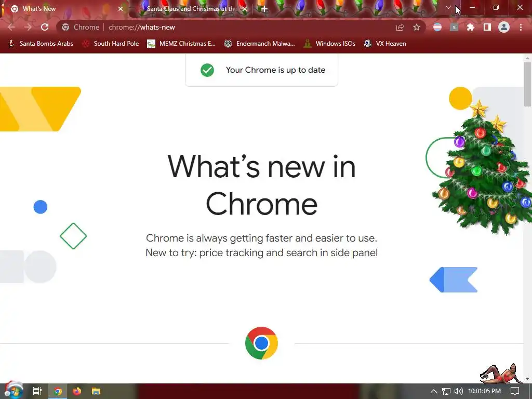Open the Windows notification center

(x=515, y=391)
